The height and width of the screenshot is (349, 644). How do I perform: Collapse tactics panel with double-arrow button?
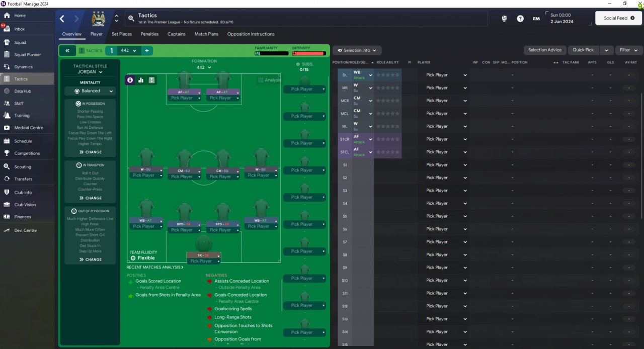[67, 51]
